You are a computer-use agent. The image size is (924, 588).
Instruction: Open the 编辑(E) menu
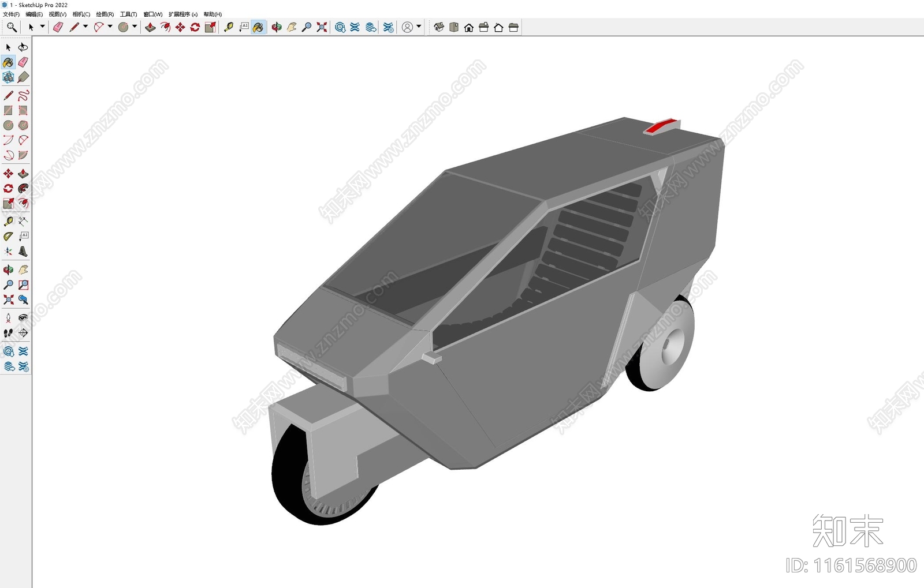tap(34, 14)
